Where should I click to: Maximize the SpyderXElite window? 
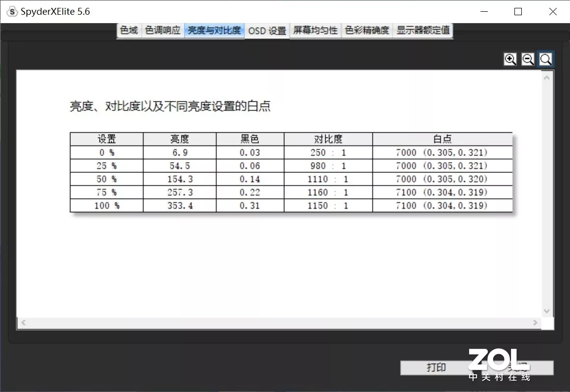pyautogui.click(x=518, y=12)
